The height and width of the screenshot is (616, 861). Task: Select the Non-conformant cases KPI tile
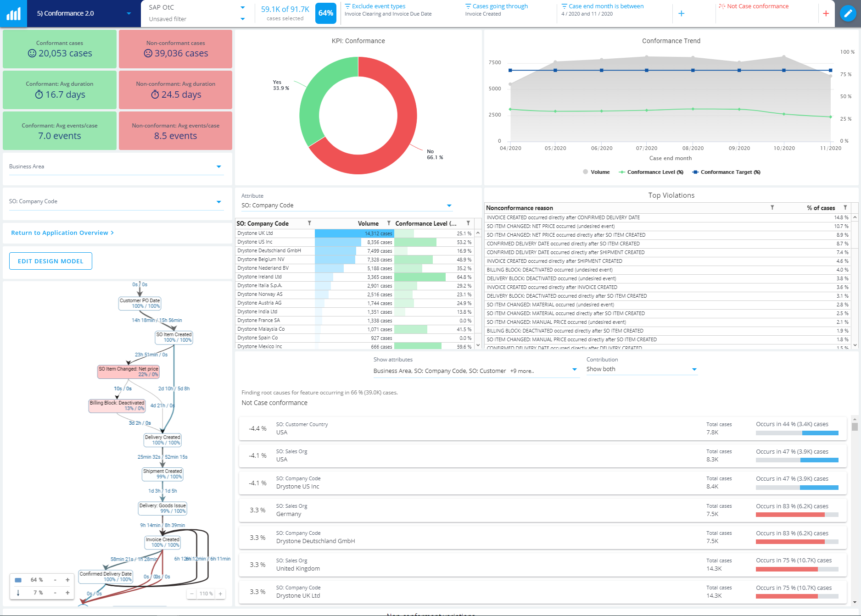(x=175, y=49)
